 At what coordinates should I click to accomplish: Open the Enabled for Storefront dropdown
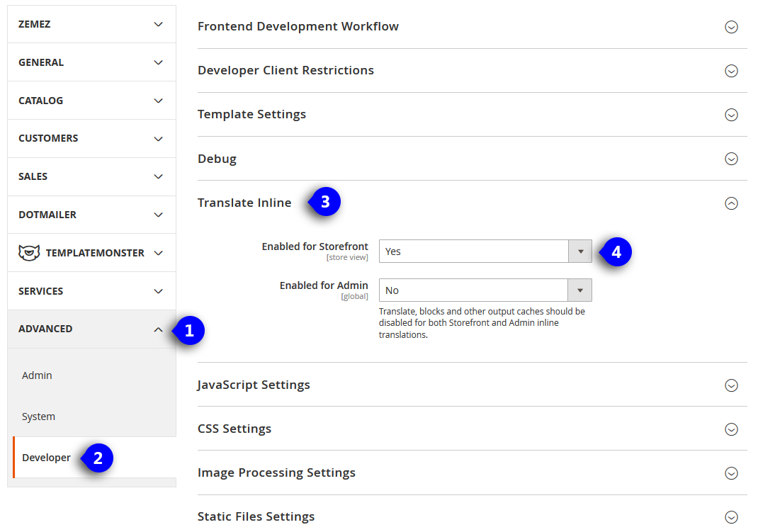(485, 251)
